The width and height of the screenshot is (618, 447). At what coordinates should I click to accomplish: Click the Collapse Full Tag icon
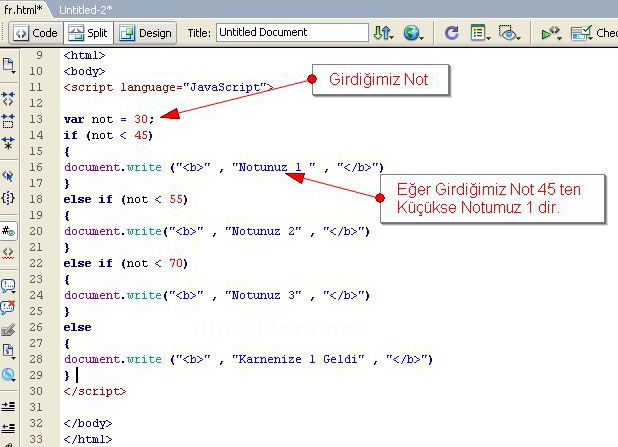pos(9,98)
